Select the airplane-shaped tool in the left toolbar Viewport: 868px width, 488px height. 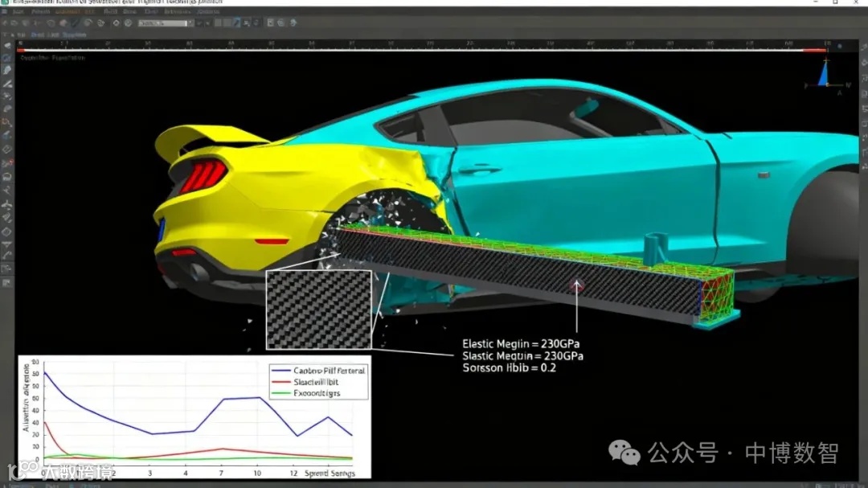click(x=7, y=204)
